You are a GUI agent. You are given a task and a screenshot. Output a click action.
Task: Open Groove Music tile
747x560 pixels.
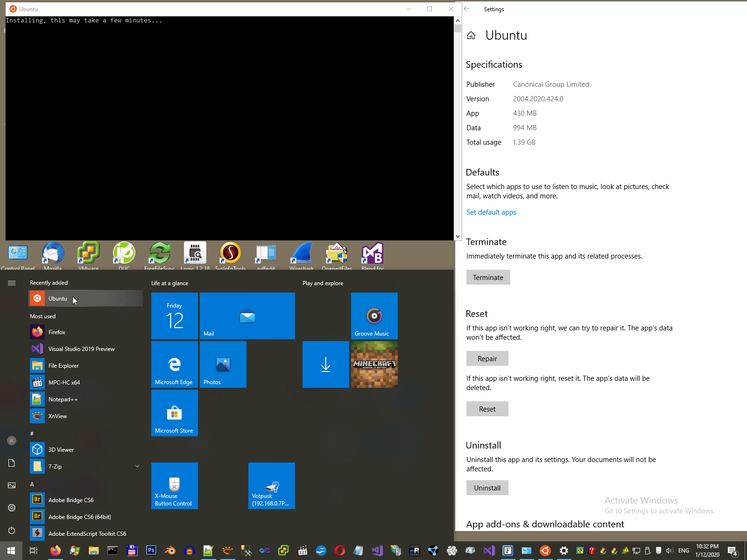click(x=374, y=316)
